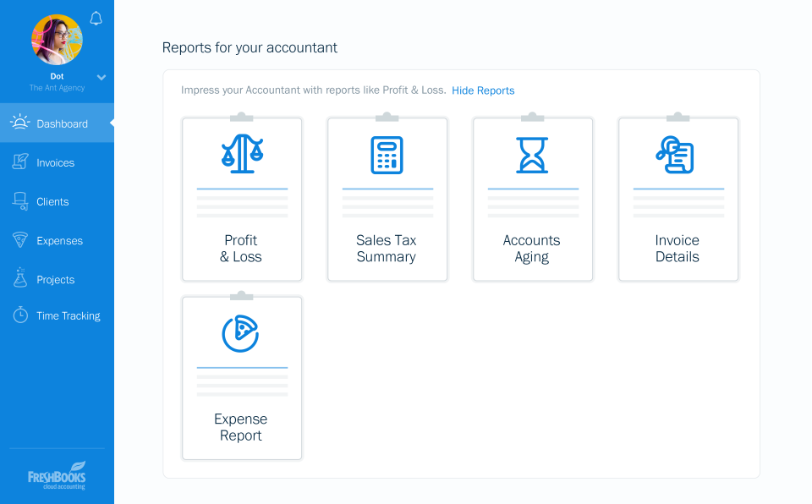
Task: Go to Invoices section
Action: [56, 162]
